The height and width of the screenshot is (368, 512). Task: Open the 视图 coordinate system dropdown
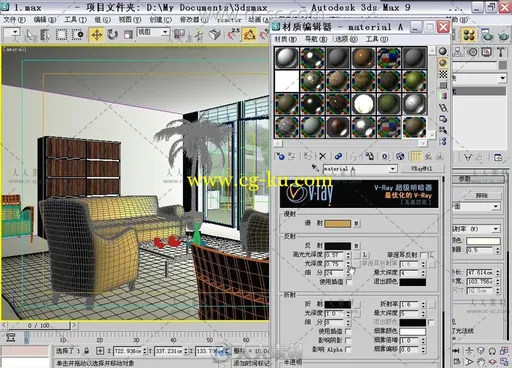(153, 32)
